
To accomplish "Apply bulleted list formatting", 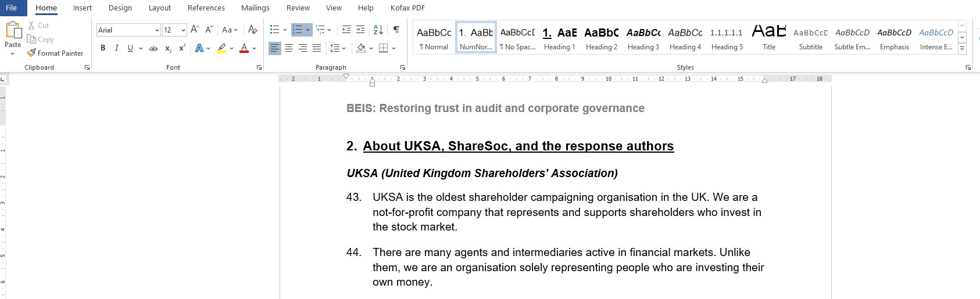I will click(x=274, y=30).
